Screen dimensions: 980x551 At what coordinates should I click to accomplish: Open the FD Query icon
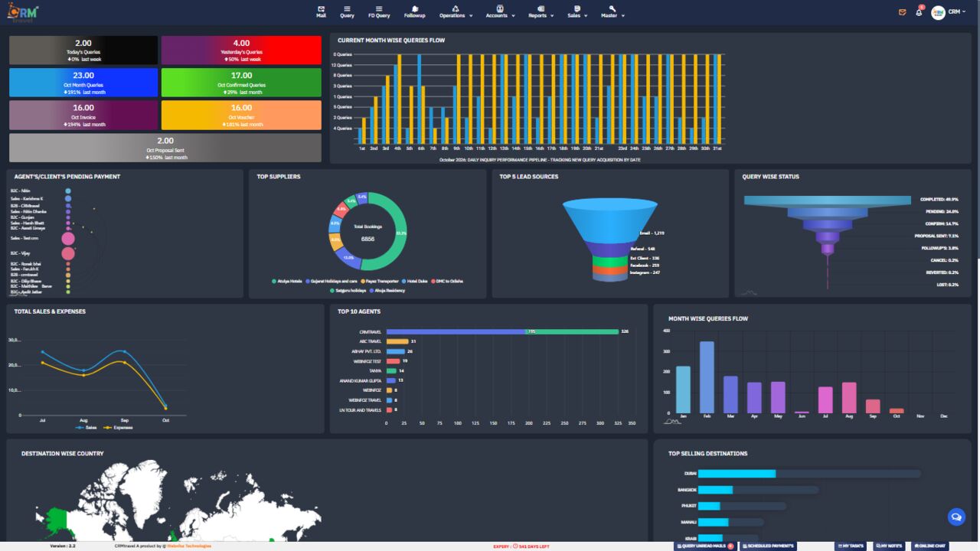tap(378, 11)
